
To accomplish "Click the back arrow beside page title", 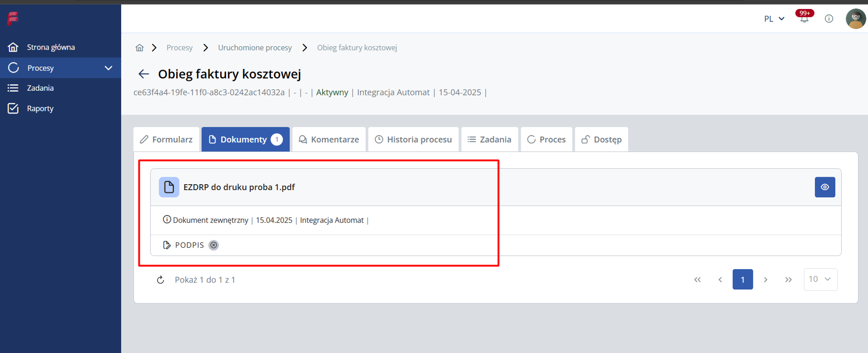I will coord(144,74).
